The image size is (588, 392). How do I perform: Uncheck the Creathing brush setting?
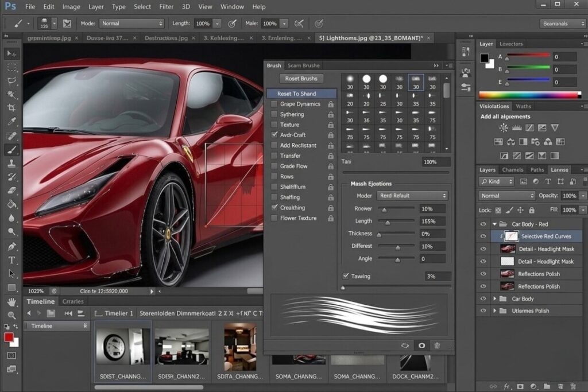point(274,207)
